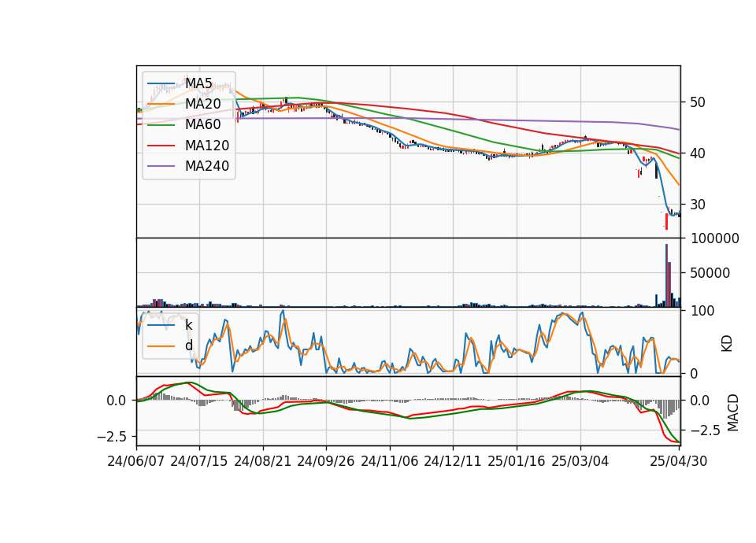756x543 pixels.
Task: Click the price axis value 50
Action: (x=697, y=102)
